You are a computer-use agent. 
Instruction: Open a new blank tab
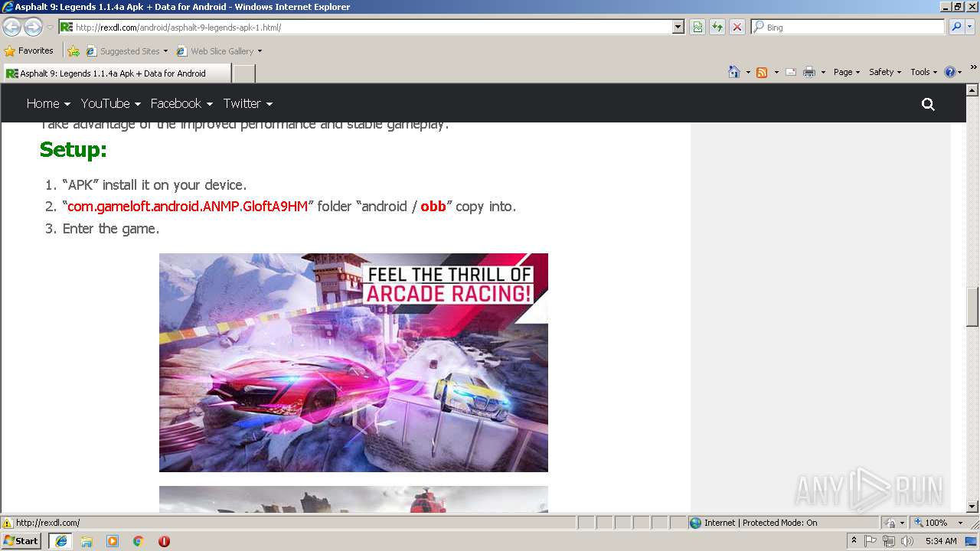tap(243, 73)
